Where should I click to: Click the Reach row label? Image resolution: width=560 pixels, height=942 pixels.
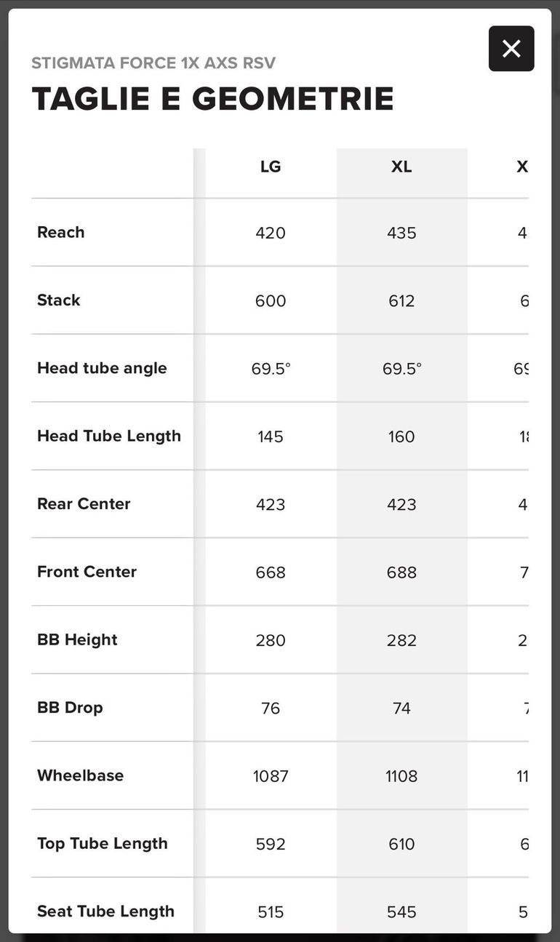coord(61,232)
